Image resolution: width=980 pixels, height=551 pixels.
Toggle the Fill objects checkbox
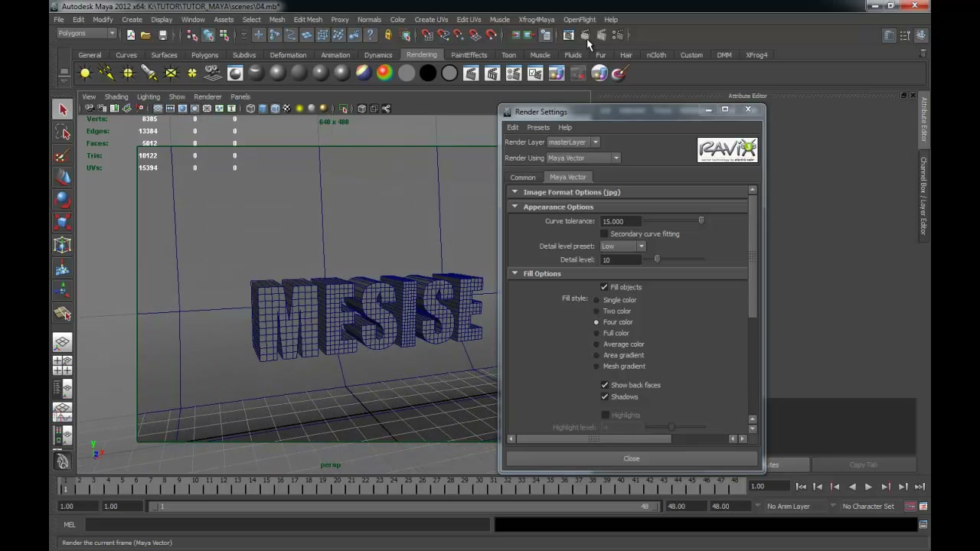pyautogui.click(x=604, y=287)
